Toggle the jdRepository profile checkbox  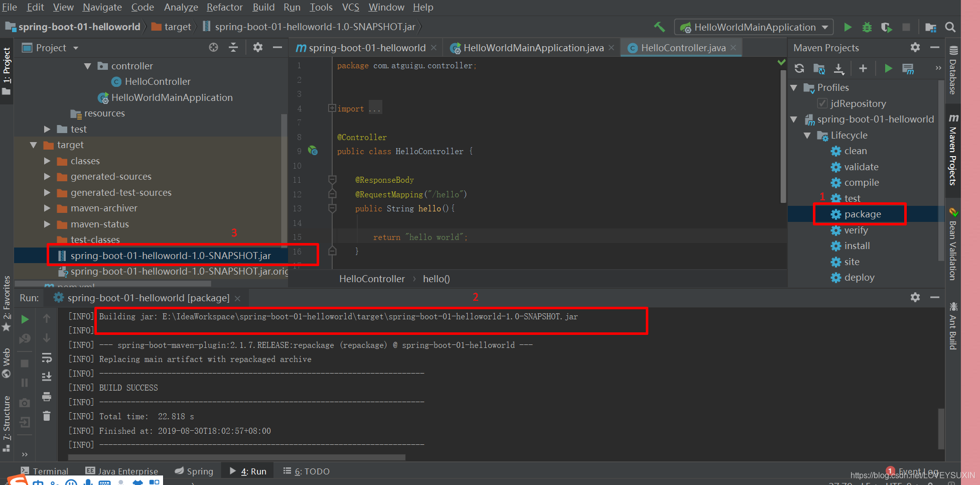822,103
